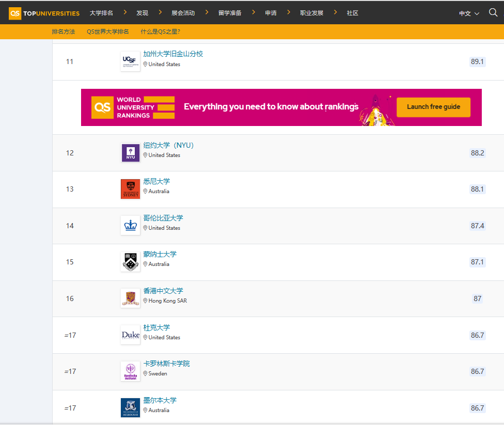
Task: Click the University of Melbourne logo
Action: pyautogui.click(x=130, y=408)
